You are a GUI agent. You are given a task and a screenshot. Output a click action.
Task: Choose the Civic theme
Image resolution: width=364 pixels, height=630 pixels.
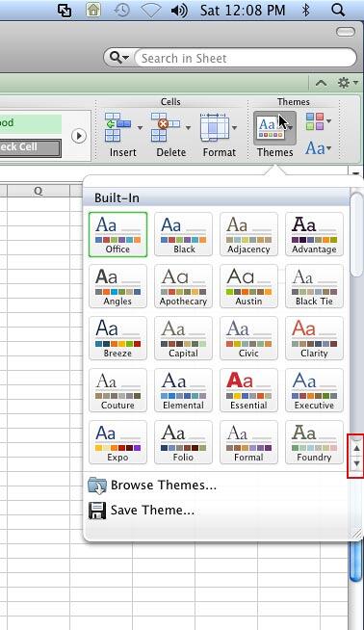click(248, 338)
